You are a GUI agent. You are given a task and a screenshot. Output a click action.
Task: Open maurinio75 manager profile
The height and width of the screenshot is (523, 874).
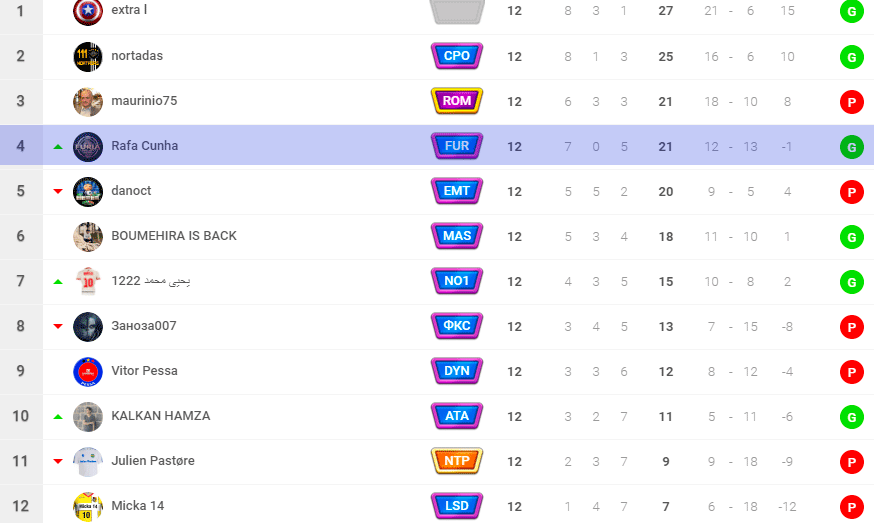pyautogui.click(x=144, y=101)
